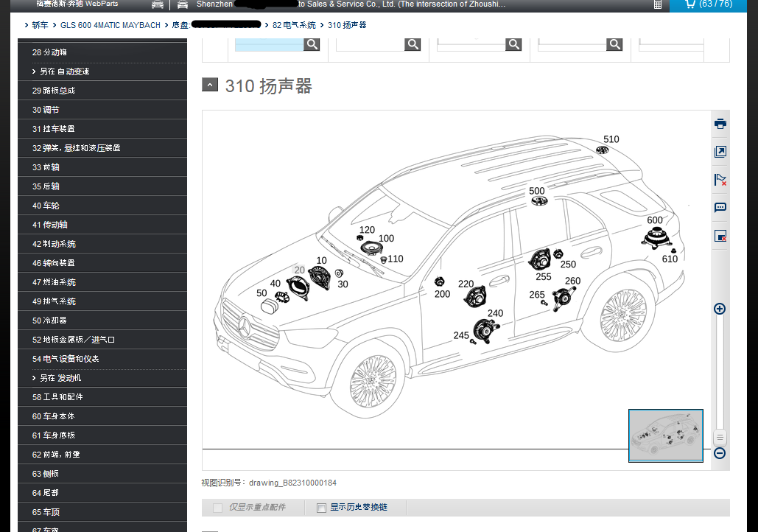
Task: Click the flag with red X icon
Action: (x=720, y=180)
